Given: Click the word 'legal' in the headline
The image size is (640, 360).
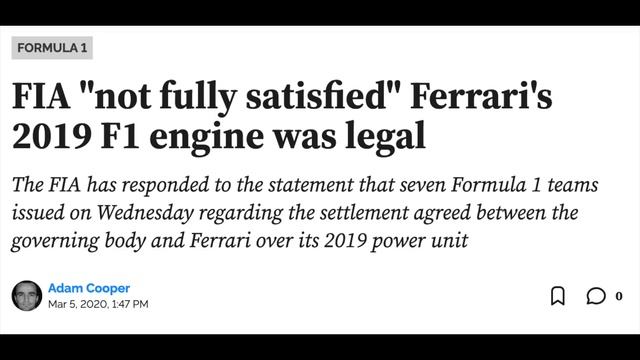Looking at the screenshot, I should click(x=385, y=138).
